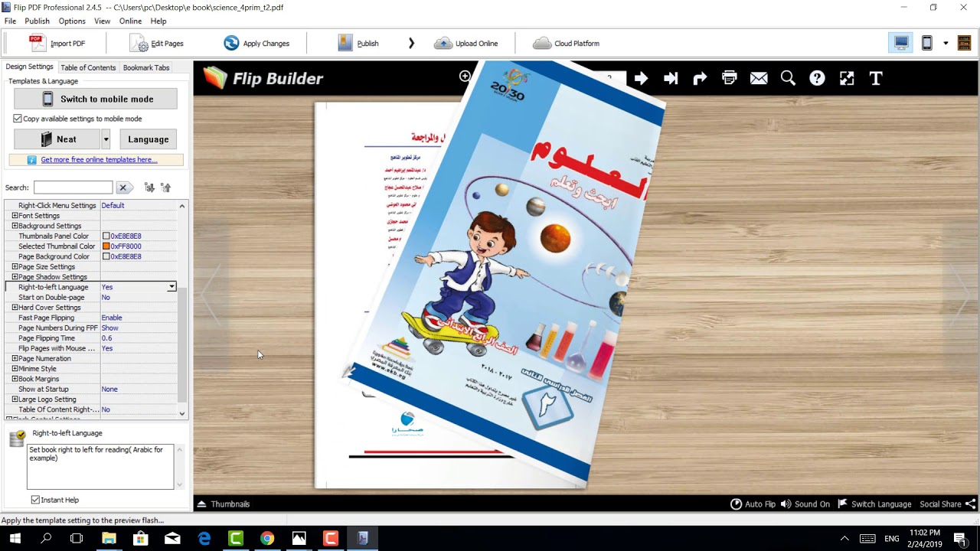Image resolution: width=980 pixels, height=551 pixels.
Task: Toggle Auto Flip in the bottom bar
Action: 753,504
